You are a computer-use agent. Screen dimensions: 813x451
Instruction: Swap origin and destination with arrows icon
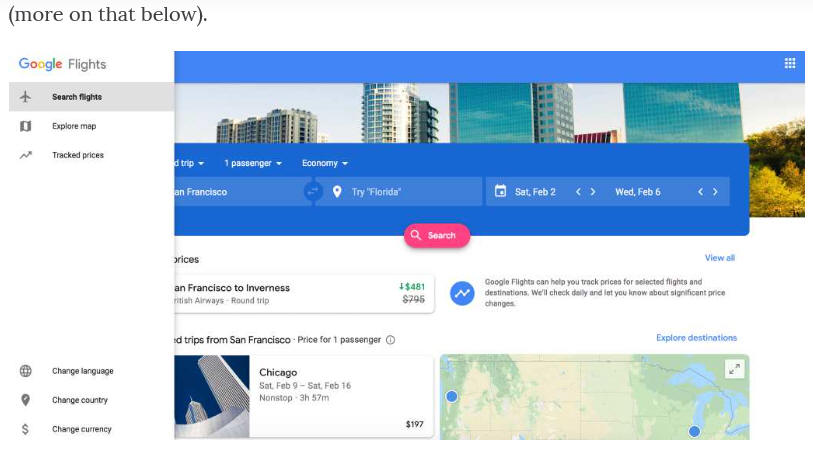coord(313,192)
